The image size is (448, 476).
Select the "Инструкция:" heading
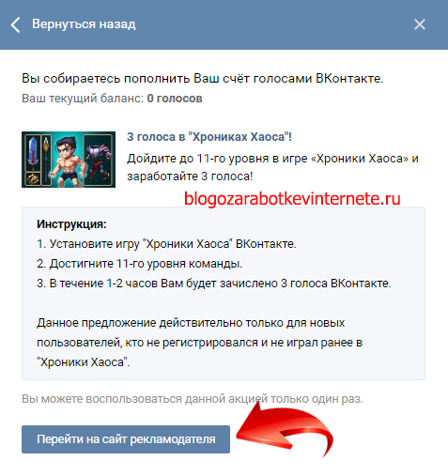point(71,224)
